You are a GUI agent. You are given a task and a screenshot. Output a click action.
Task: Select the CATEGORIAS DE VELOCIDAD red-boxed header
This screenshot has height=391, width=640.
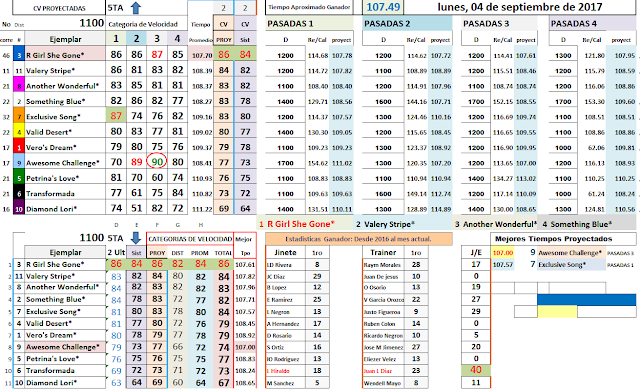[x=190, y=239]
